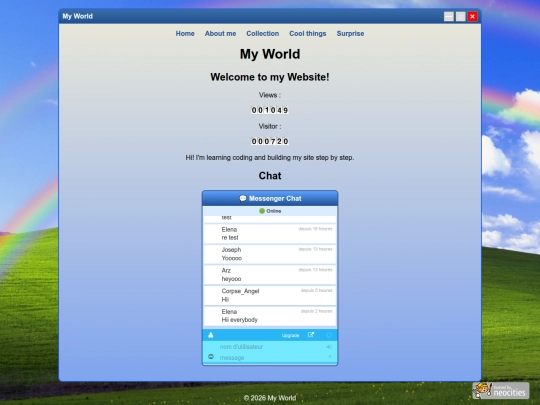Click the send arrow beside message

tap(330, 357)
